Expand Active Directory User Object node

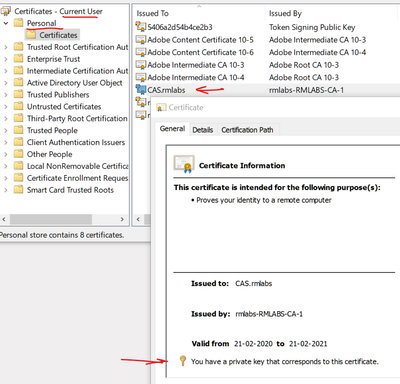6,83
